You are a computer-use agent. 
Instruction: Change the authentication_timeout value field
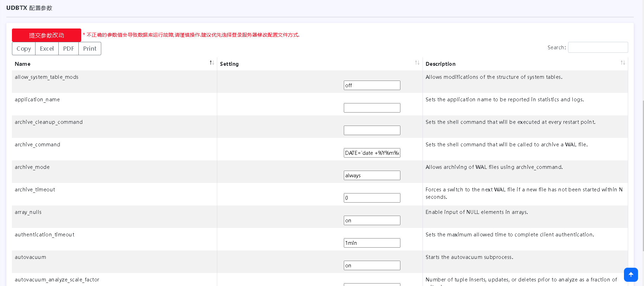pos(372,243)
